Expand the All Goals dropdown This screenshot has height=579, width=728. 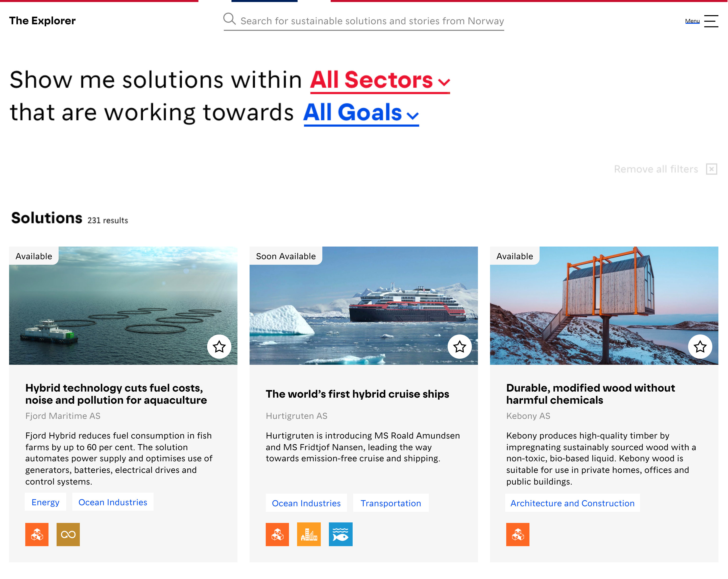(361, 113)
